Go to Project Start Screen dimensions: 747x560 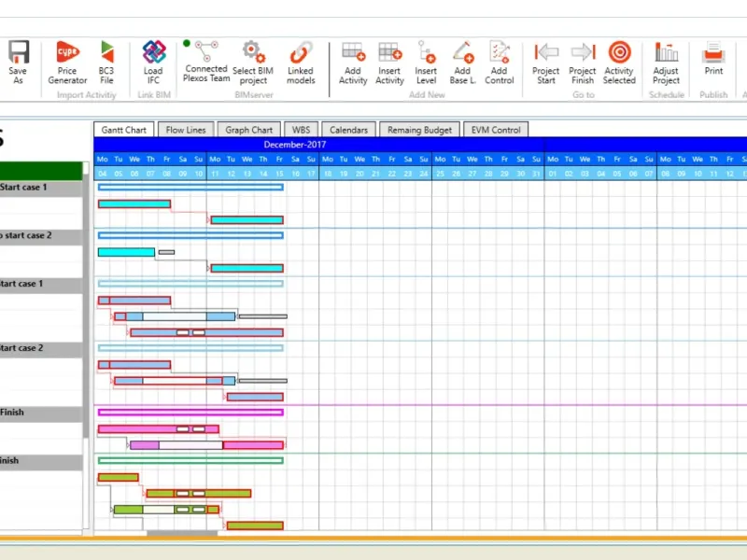point(546,63)
